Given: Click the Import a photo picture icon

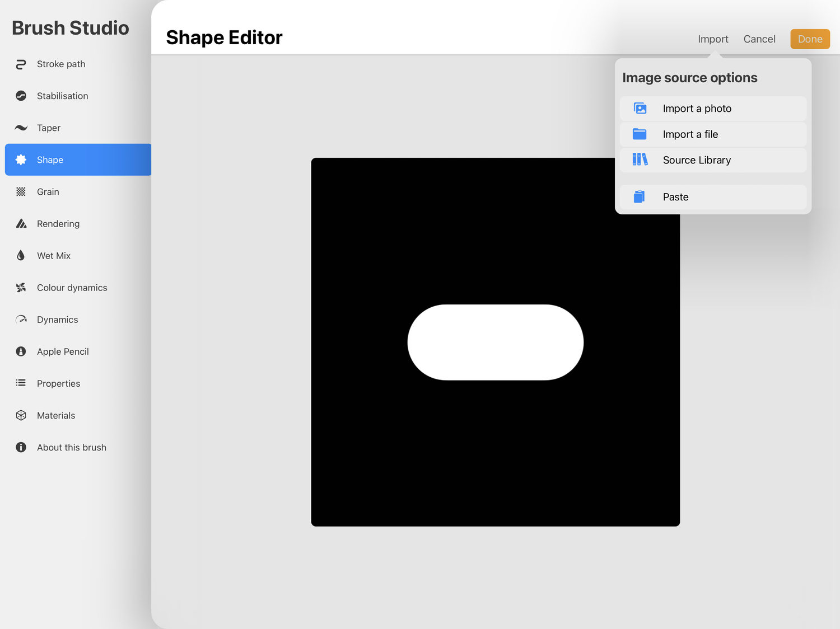Looking at the screenshot, I should 640,109.
